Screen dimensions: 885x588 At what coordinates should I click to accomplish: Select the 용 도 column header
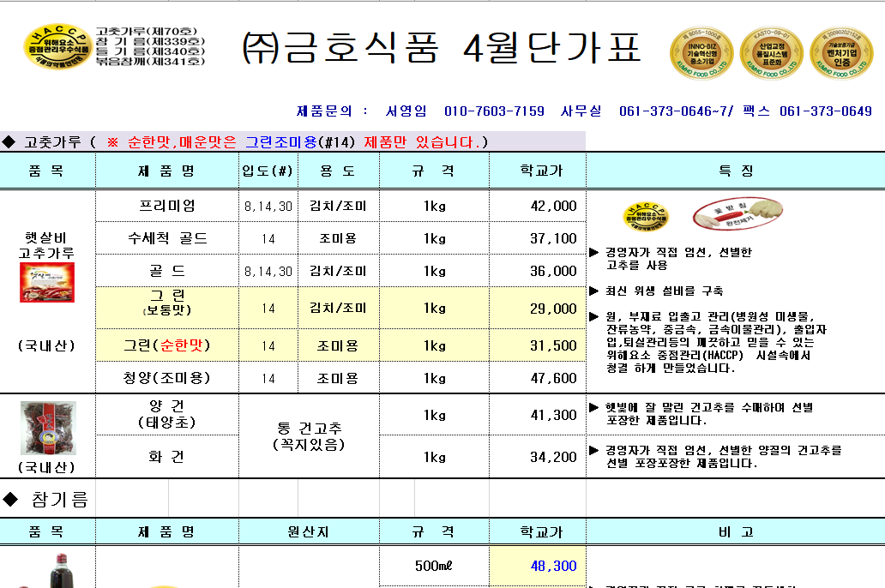[338, 171]
